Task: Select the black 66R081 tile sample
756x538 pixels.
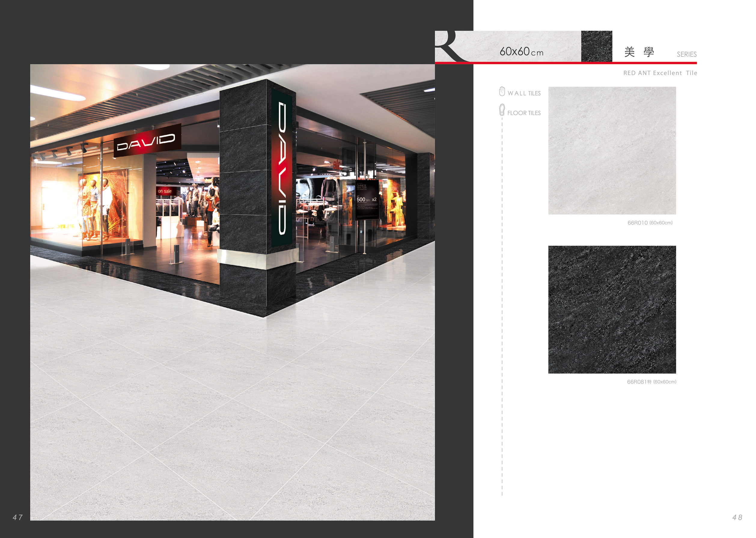Action: tap(612, 309)
